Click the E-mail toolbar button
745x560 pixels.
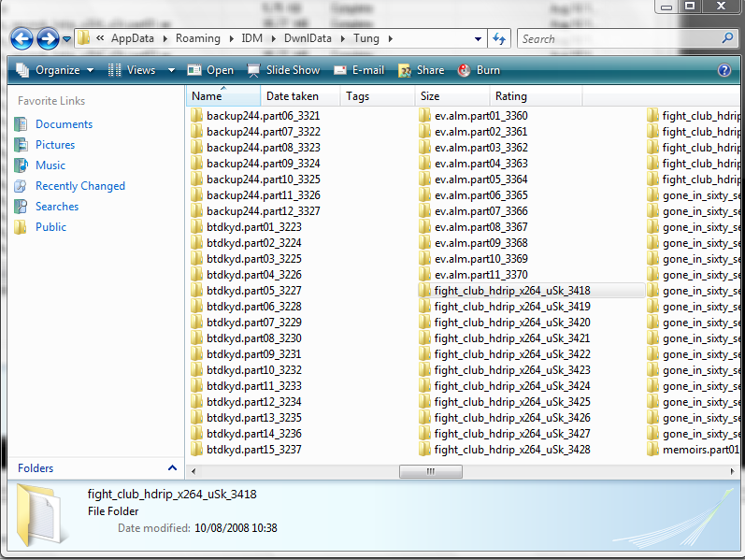pos(359,70)
